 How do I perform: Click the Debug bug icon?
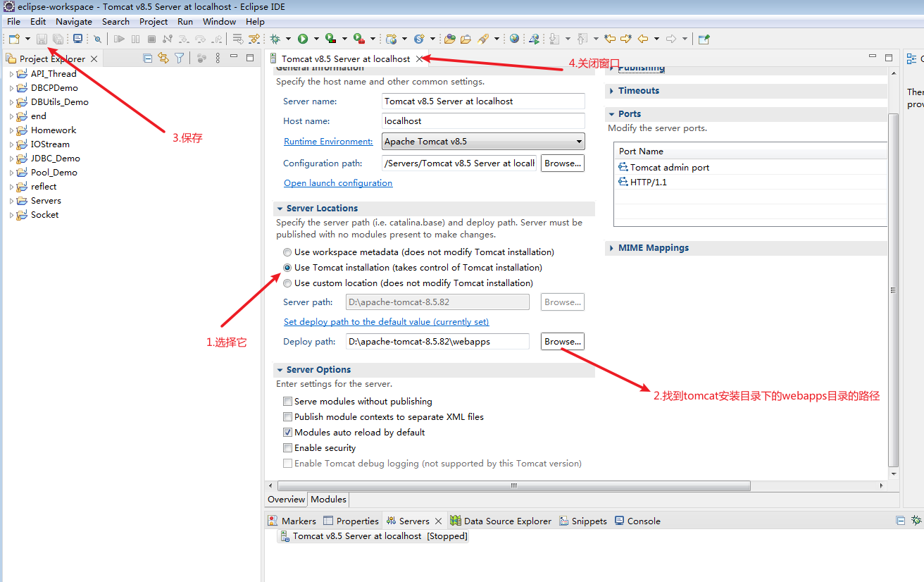275,39
